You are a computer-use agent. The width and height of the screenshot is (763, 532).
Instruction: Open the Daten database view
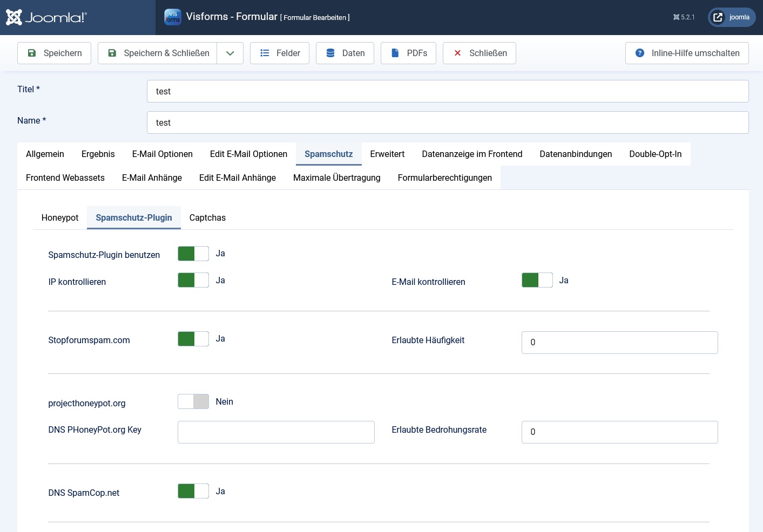345,53
